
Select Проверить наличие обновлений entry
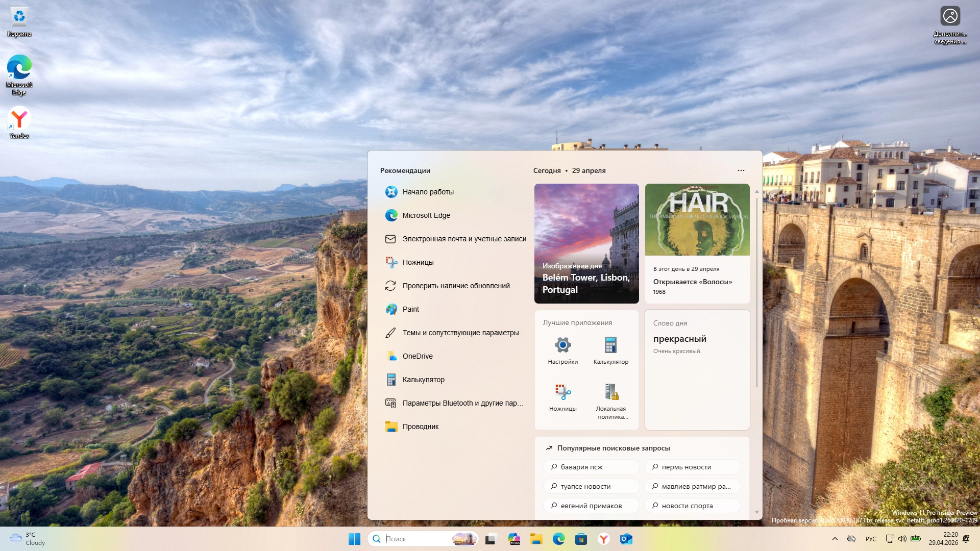456,286
